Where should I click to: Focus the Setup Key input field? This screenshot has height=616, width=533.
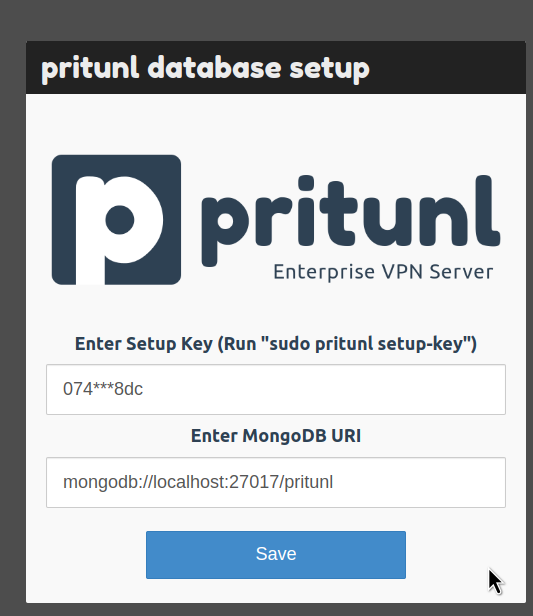coord(276,389)
